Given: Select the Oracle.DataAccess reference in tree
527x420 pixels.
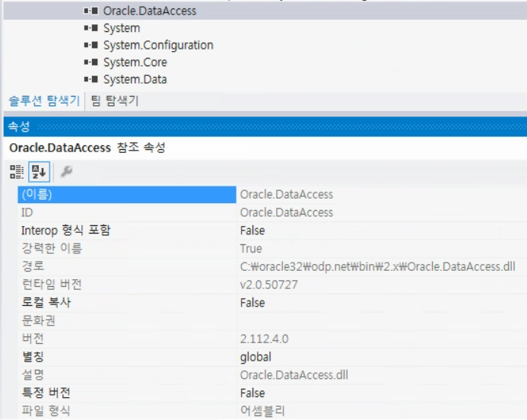Looking at the screenshot, I should (x=150, y=11).
